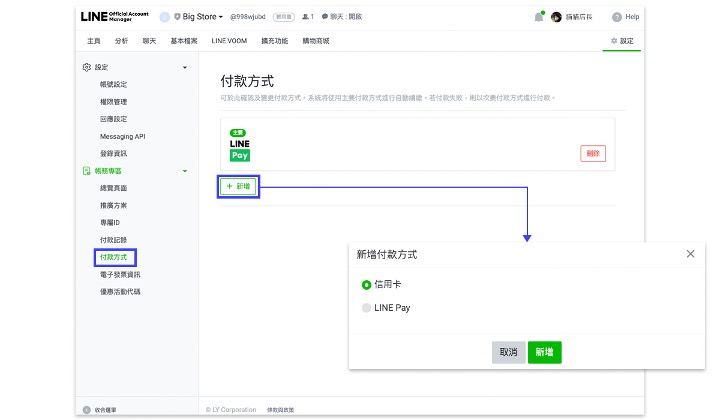Click the followers count person icon
The image size is (720, 420).
[x=306, y=17]
